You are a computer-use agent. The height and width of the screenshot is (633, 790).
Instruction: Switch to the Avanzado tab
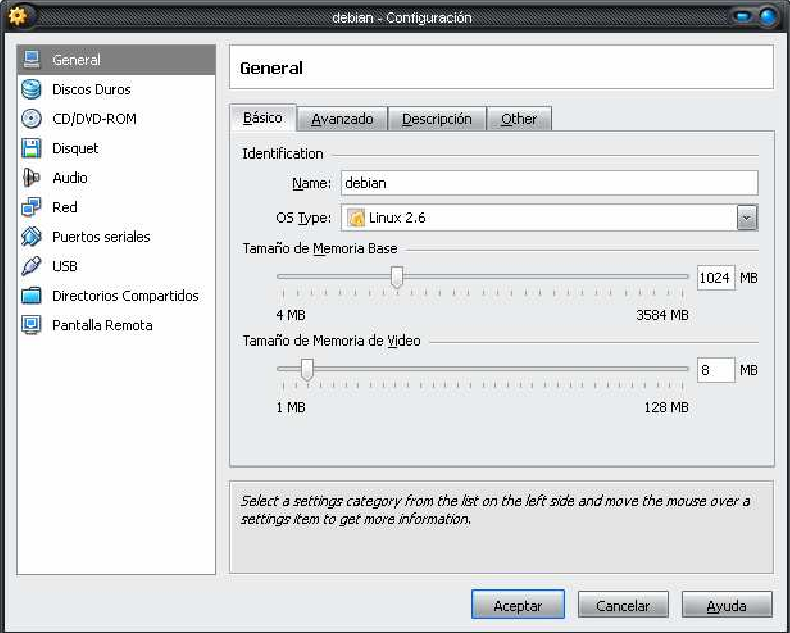point(342,119)
